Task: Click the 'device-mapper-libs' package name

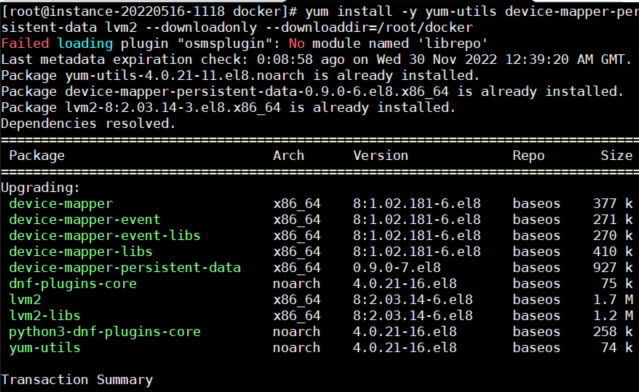Action: (x=81, y=251)
